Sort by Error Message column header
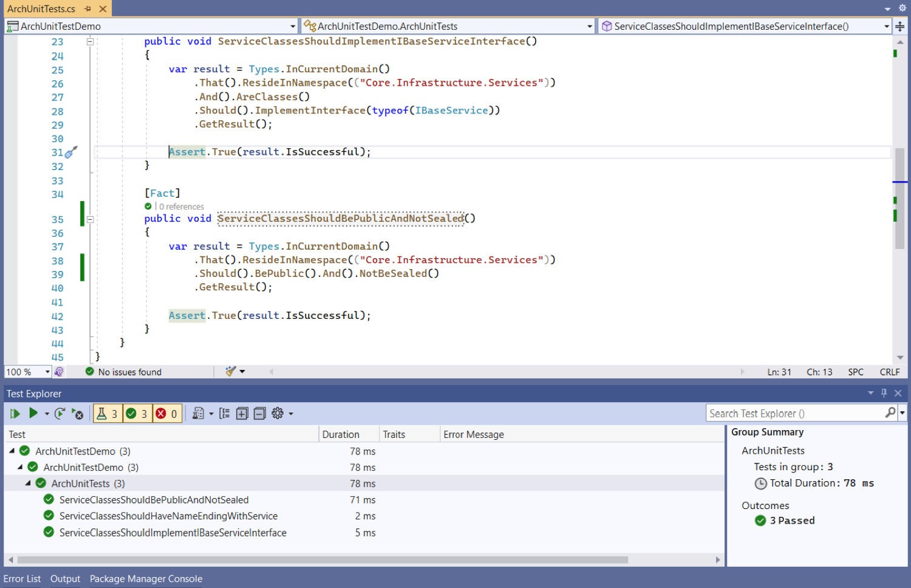This screenshot has height=588, width=911. click(582, 434)
